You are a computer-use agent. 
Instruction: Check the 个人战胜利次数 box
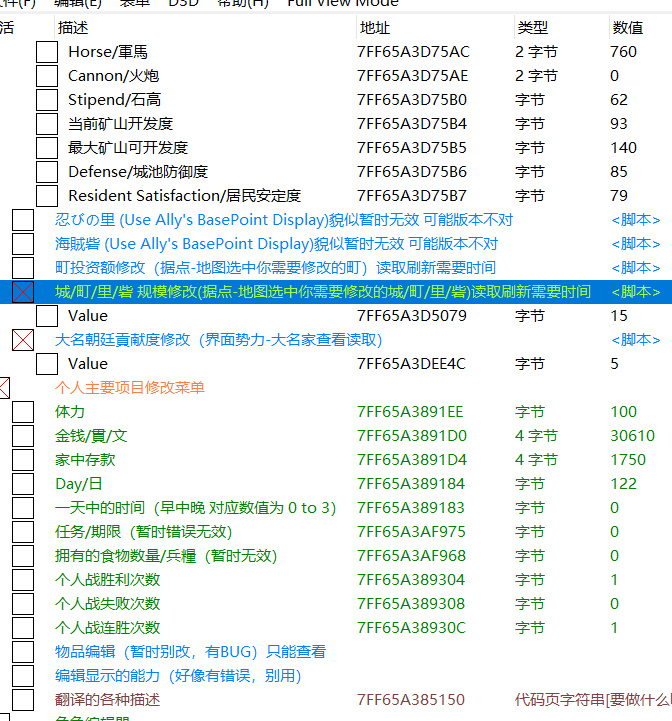tap(23, 580)
